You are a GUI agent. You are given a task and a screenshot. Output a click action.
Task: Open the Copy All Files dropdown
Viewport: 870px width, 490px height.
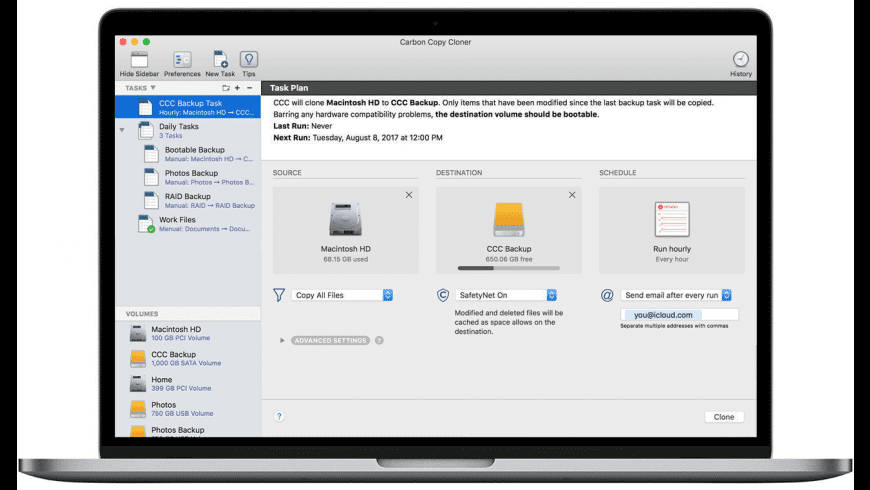(342, 295)
